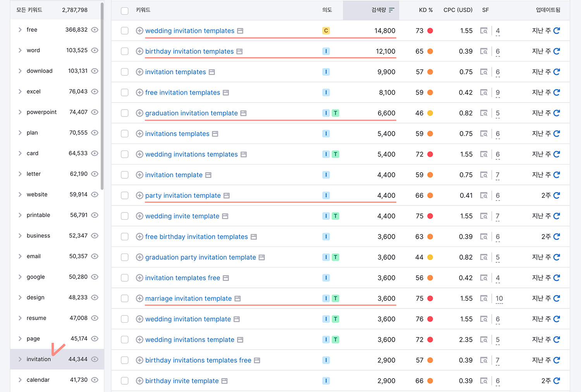This screenshot has width=581, height=392.
Task: Expand the 'business' keyword group
Action: tap(20, 236)
